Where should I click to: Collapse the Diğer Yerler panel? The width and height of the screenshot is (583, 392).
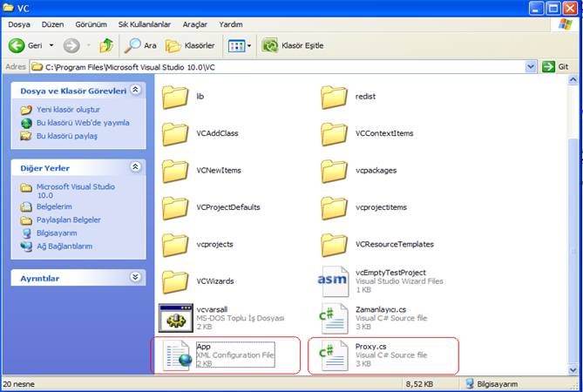[x=135, y=167]
